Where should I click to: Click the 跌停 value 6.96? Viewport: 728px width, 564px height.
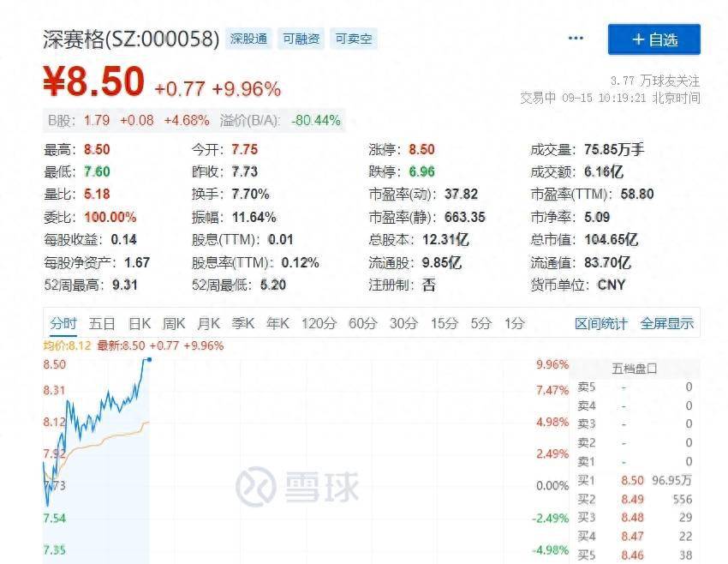click(x=421, y=172)
